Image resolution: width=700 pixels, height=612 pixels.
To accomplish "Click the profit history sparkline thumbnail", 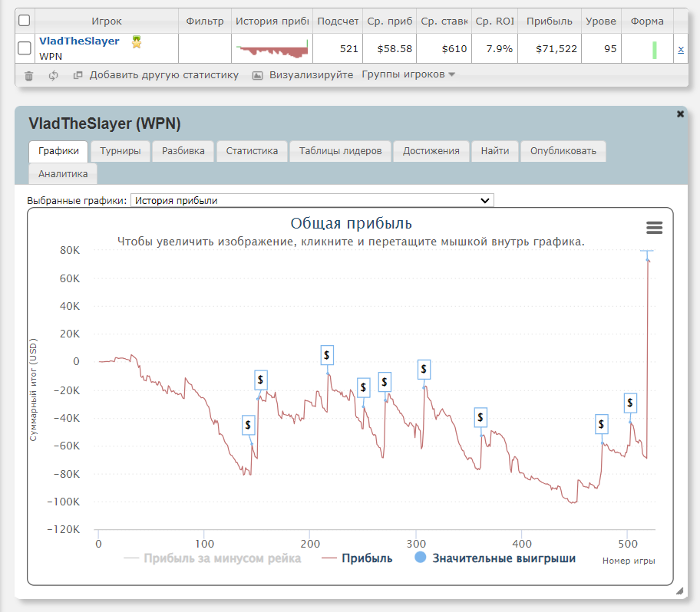I will click(272, 49).
